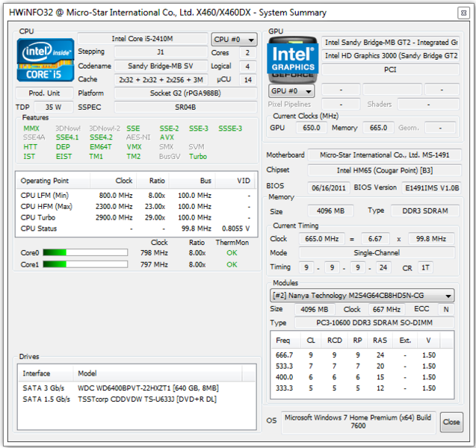Click the Single-Channel mode field
Screen dimensions: 476x448
pyautogui.click(x=377, y=252)
